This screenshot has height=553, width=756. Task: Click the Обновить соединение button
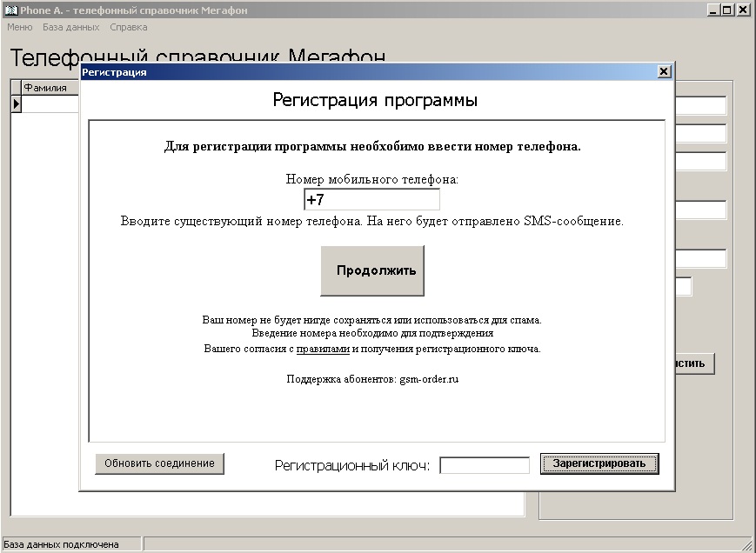click(159, 463)
